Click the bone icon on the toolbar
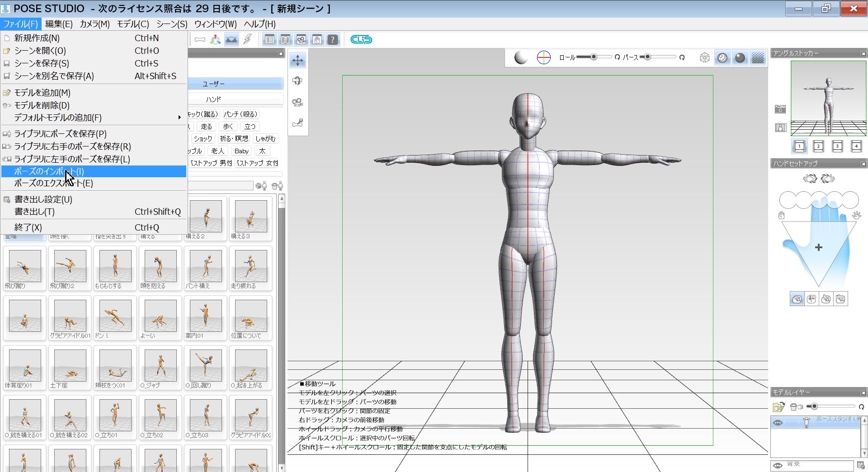This screenshot has height=472, width=868. tap(199, 39)
